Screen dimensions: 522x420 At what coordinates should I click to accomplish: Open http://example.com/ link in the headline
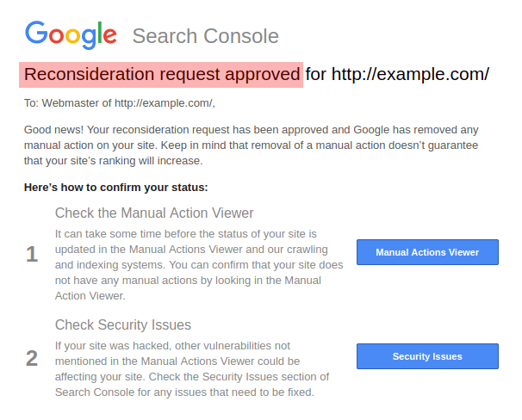(410, 74)
